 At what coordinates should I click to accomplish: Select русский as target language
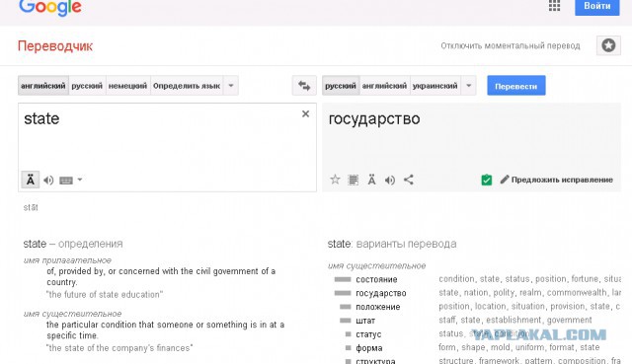[x=341, y=86]
